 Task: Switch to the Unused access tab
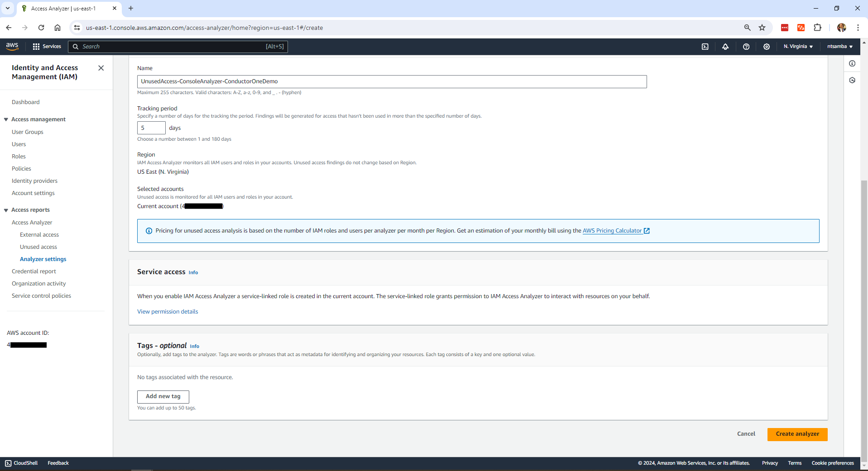tap(38, 247)
